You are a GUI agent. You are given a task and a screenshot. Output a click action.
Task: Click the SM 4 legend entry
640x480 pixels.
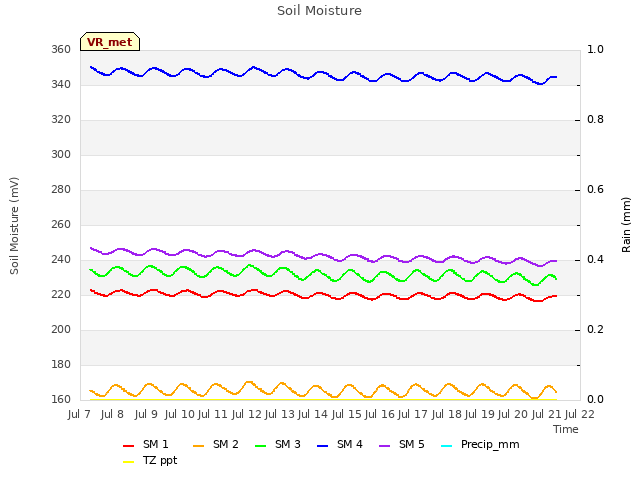[x=340, y=444]
